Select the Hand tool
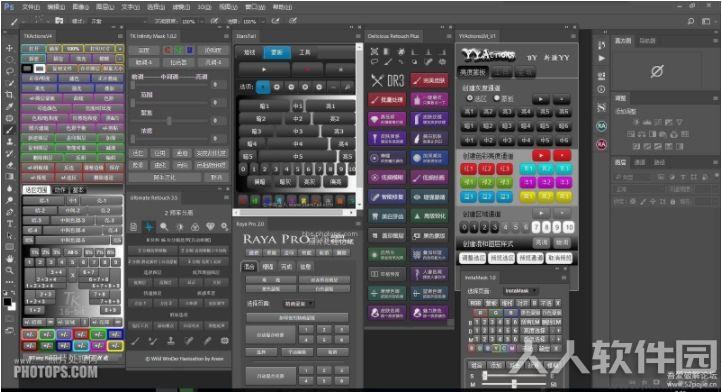Screen dimensions: 722x392 click(9, 259)
